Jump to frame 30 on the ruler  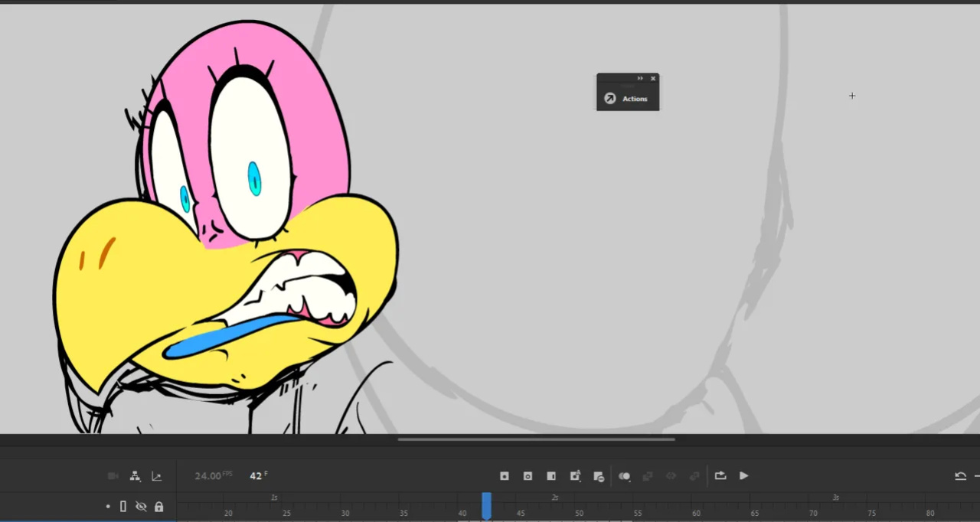[345, 513]
